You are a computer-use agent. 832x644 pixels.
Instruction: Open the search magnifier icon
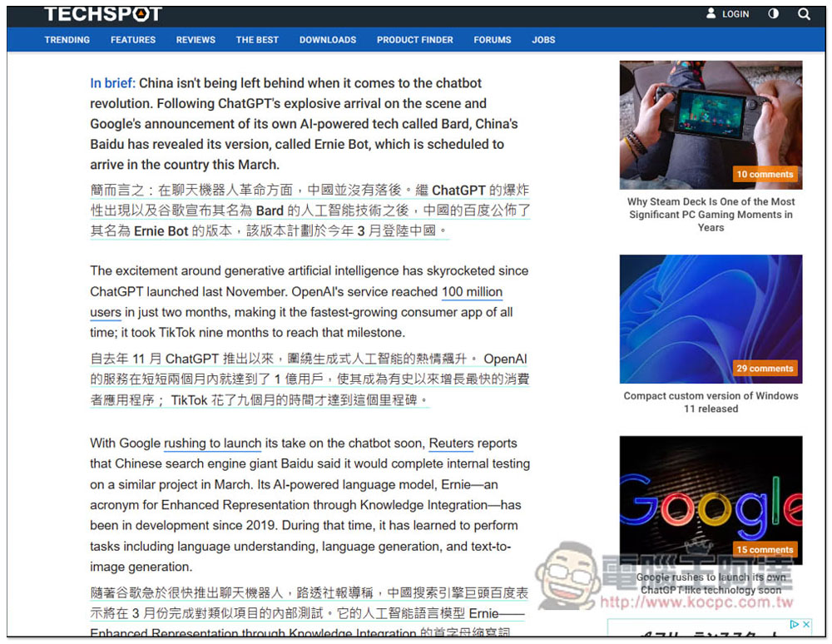pos(804,14)
